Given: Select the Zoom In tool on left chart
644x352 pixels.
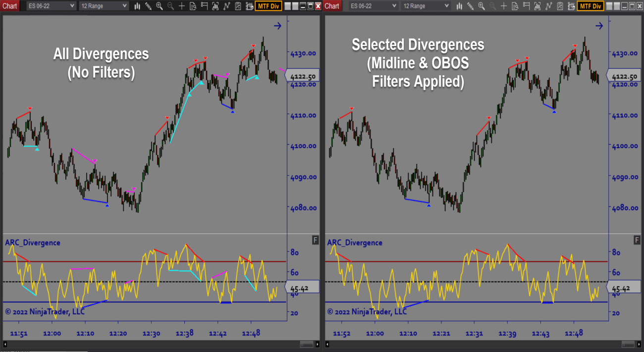Looking at the screenshot, I should [x=160, y=6].
